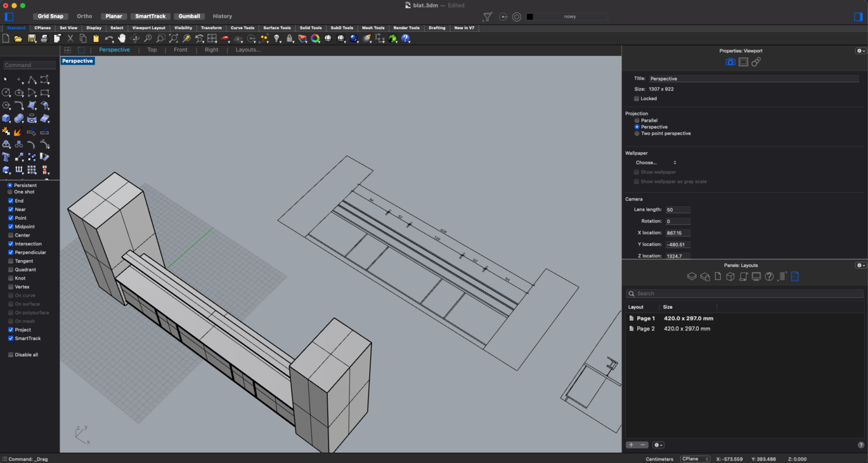Open the Layouts panel gear menu
868x463 pixels.
click(860, 265)
